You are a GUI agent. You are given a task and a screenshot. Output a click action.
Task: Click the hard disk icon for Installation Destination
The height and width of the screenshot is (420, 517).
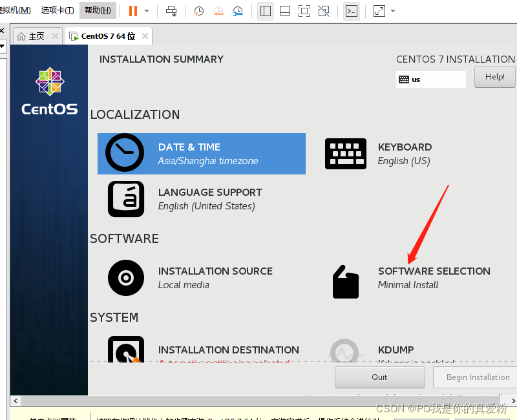[126, 350]
